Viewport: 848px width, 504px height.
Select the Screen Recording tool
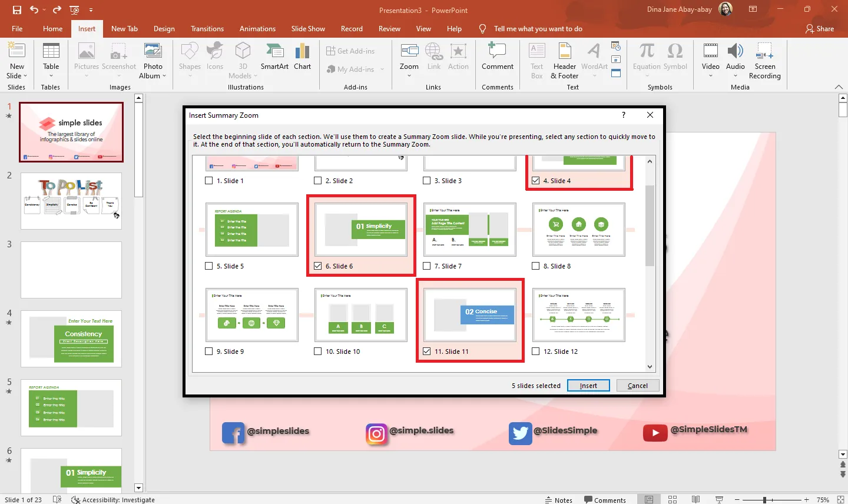point(764,52)
